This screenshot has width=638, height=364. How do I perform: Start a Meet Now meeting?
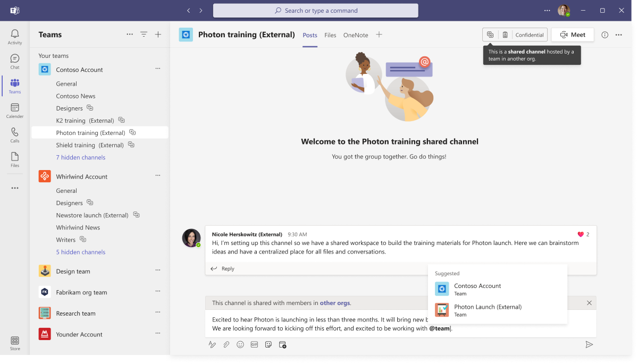click(x=572, y=35)
